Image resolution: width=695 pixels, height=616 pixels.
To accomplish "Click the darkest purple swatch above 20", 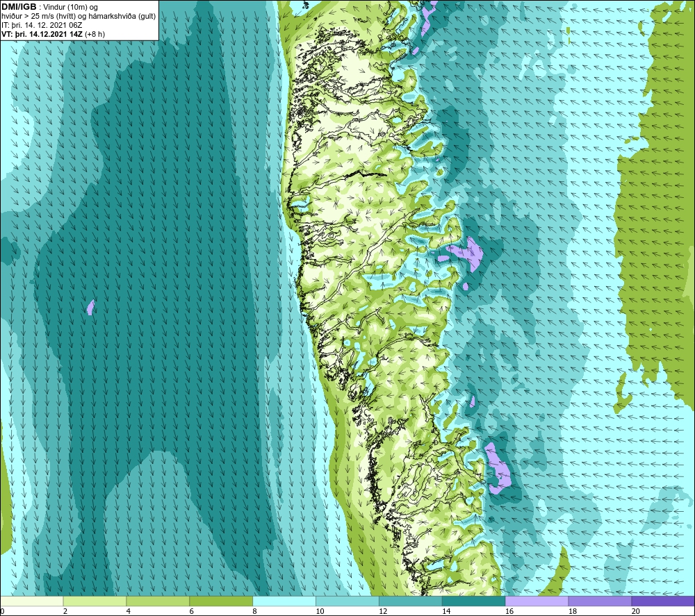I will coord(662,601).
